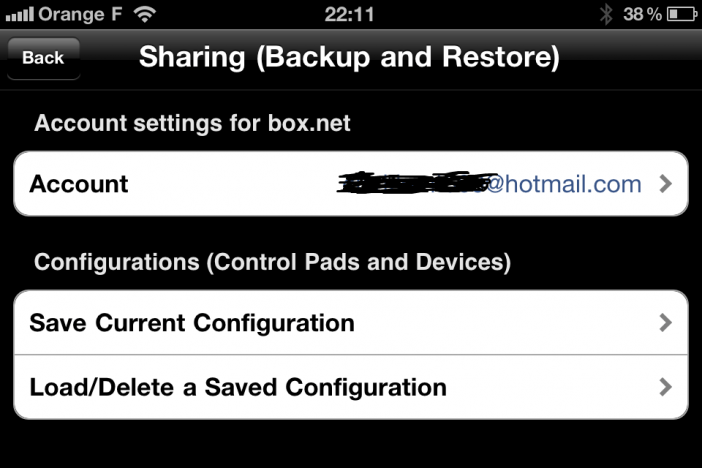The height and width of the screenshot is (468, 702).
Task: Tap the 22:11 clock in status bar
Action: tap(349, 14)
